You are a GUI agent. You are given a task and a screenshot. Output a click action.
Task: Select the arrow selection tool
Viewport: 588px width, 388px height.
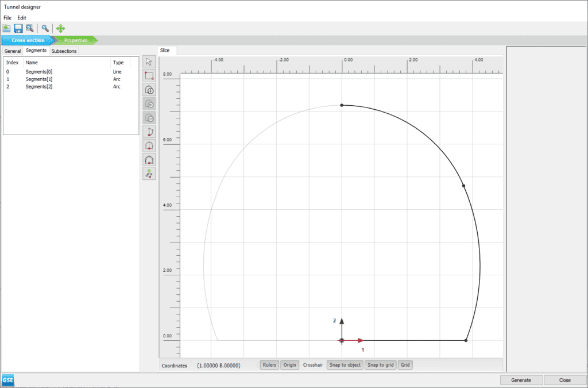(149, 61)
